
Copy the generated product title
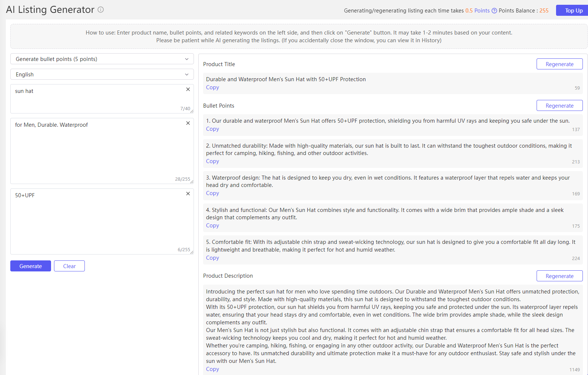pyautogui.click(x=212, y=87)
